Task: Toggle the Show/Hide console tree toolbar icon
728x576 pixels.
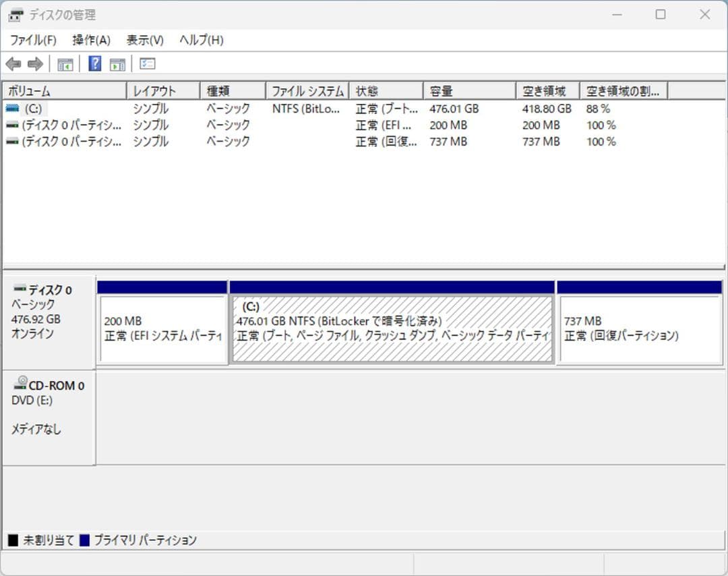Action: [x=65, y=63]
